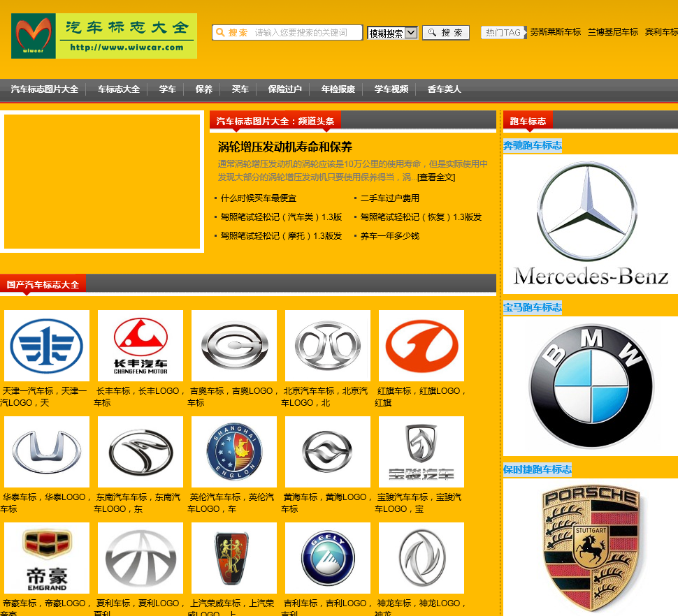Viewport: 678px width, 616px height.
Task: Open the 华泰车标，华泰LOGO caption link
Action: point(45,503)
